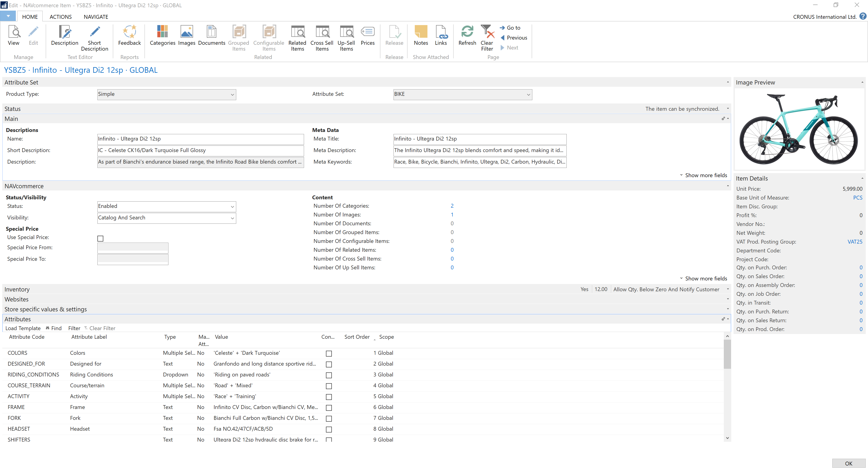Open the Categories ribbon icon

tap(163, 35)
